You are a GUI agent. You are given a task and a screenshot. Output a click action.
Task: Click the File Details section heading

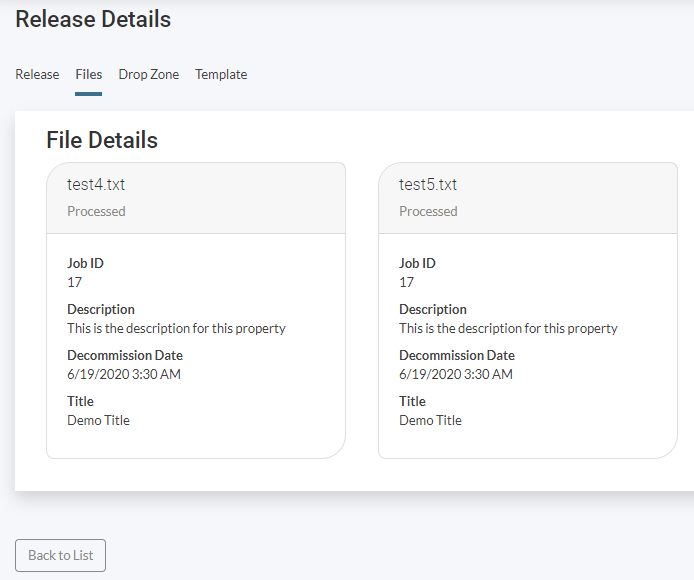(x=102, y=140)
